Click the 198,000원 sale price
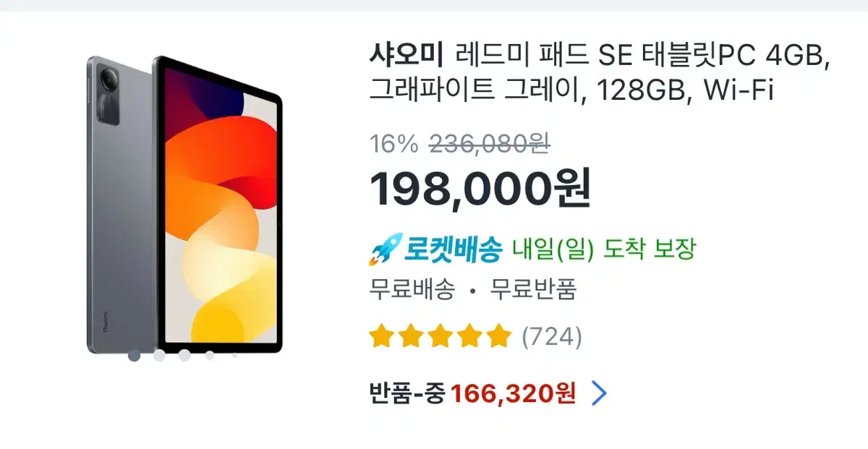868x449 pixels. tap(480, 187)
